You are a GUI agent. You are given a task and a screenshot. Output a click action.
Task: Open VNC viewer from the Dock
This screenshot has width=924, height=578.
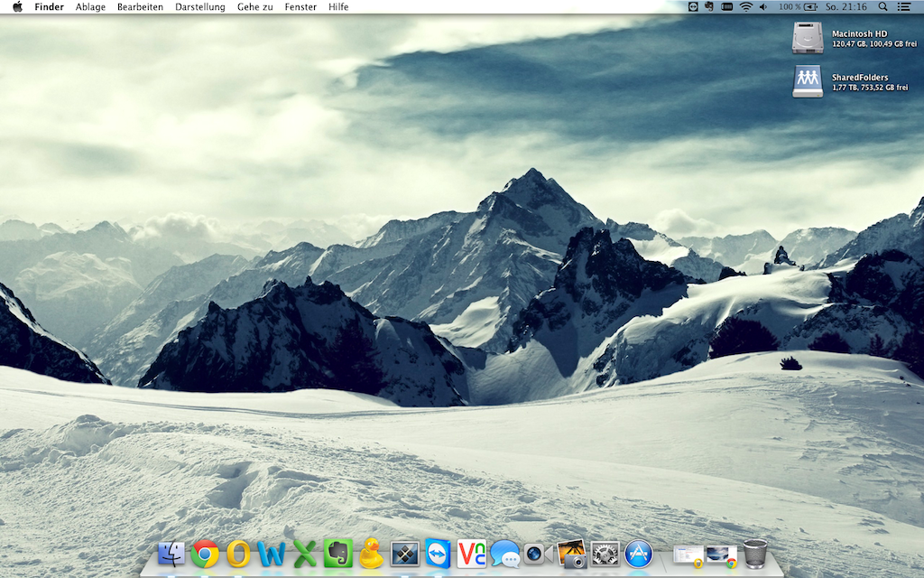click(471, 554)
